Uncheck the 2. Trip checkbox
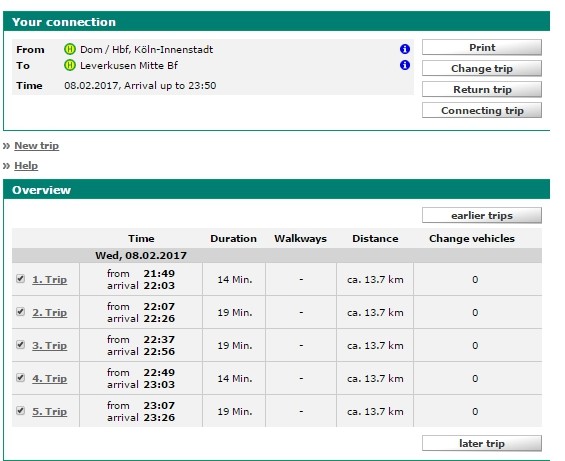The height and width of the screenshot is (461, 565). 21,312
